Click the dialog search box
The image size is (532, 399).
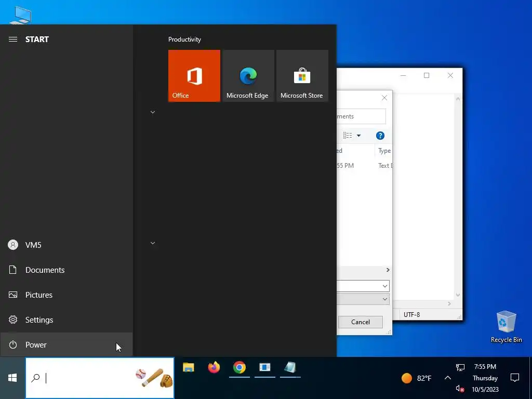pyautogui.click(x=361, y=116)
